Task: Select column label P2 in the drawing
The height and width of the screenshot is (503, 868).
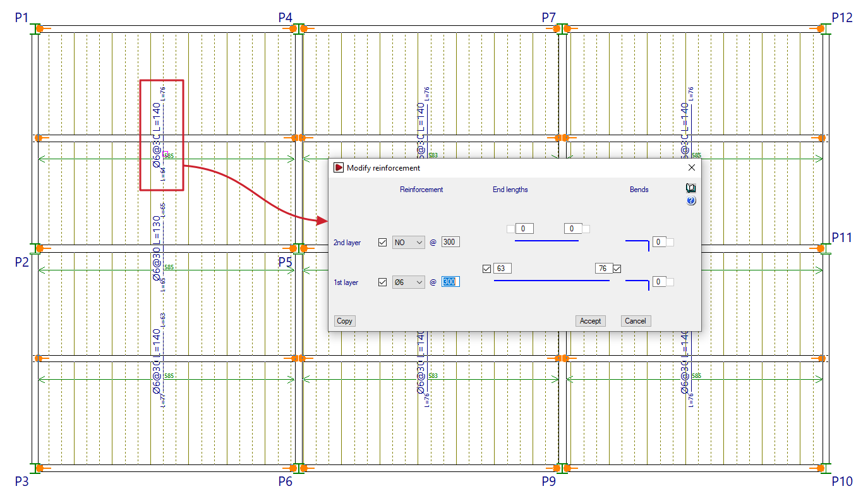Action: click(22, 262)
